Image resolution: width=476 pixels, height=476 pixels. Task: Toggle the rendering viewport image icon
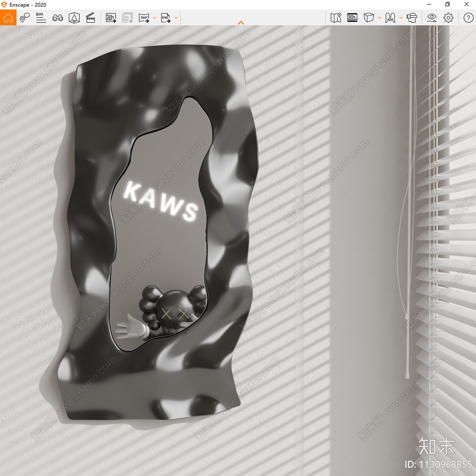pos(352,18)
